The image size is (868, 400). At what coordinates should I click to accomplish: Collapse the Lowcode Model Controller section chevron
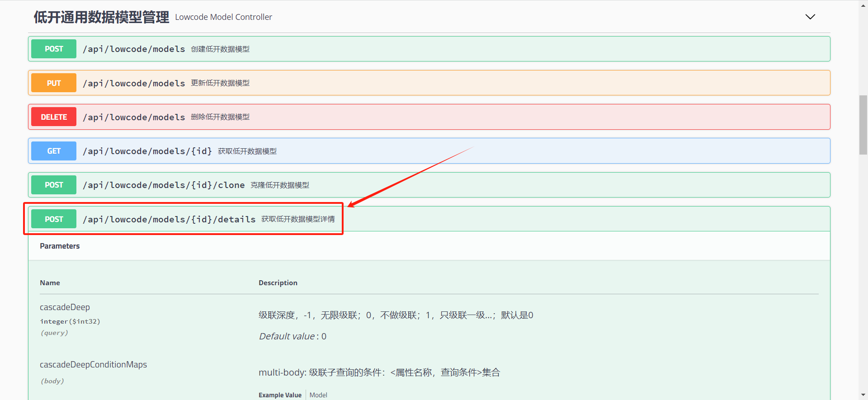[x=810, y=17]
